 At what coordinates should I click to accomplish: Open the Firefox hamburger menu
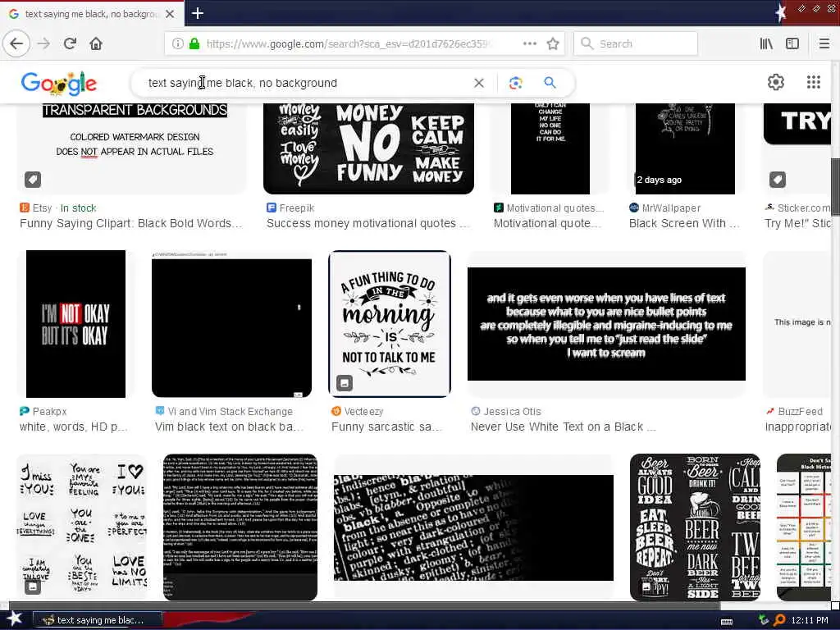click(x=824, y=43)
